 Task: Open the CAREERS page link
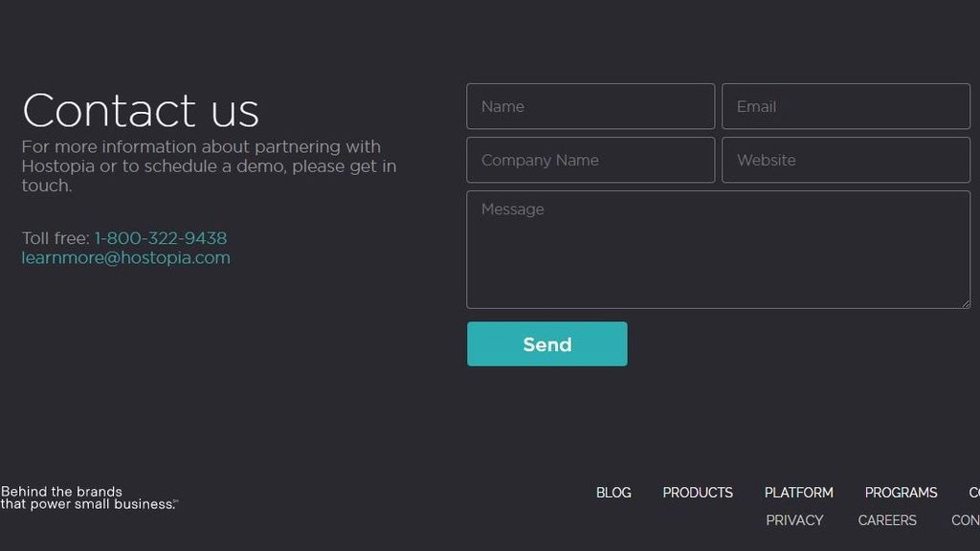pyautogui.click(x=886, y=520)
